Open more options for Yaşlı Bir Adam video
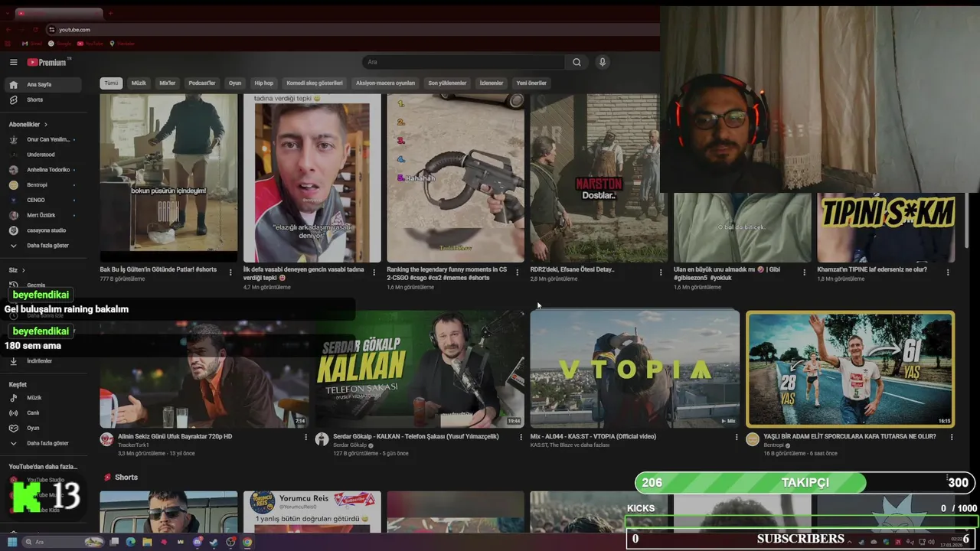The image size is (980, 551). (952, 438)
